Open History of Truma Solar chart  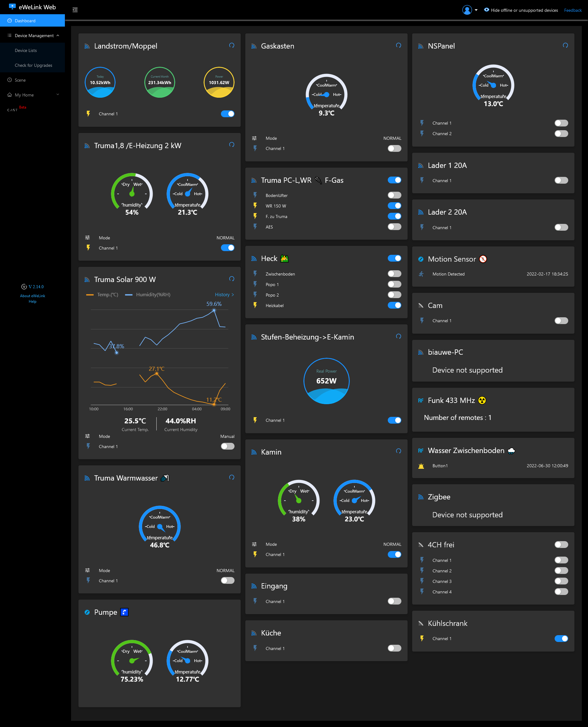pyautogui.click(x=224, y=294)
